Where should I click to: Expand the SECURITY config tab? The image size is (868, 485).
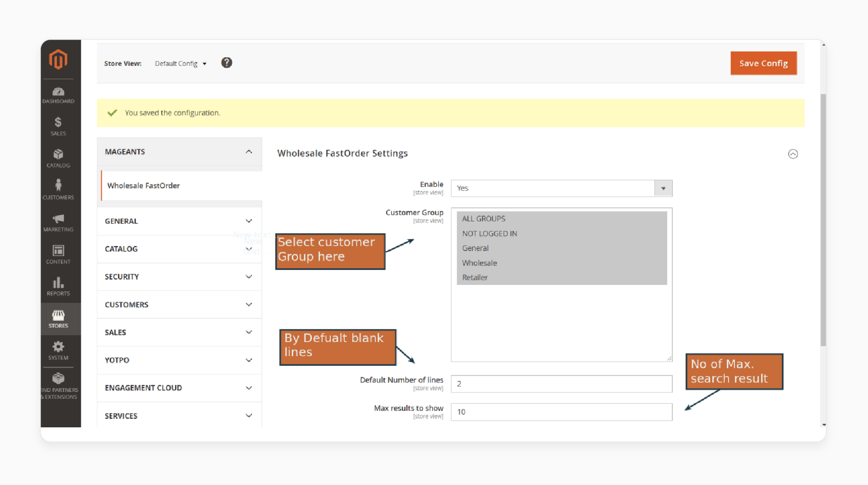coord(179,277)
